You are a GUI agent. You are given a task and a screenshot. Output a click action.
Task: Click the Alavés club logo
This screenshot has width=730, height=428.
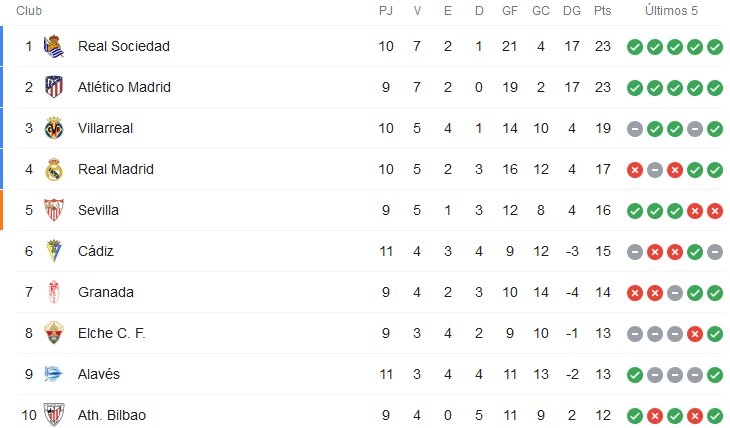pos(54,374)
